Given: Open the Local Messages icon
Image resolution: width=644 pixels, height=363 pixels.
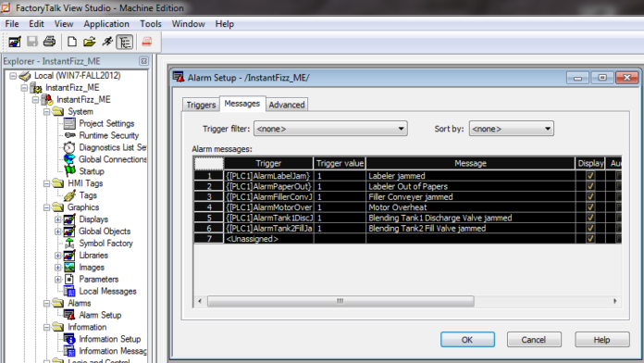Looking at the screenshot, I should (69, 291).
